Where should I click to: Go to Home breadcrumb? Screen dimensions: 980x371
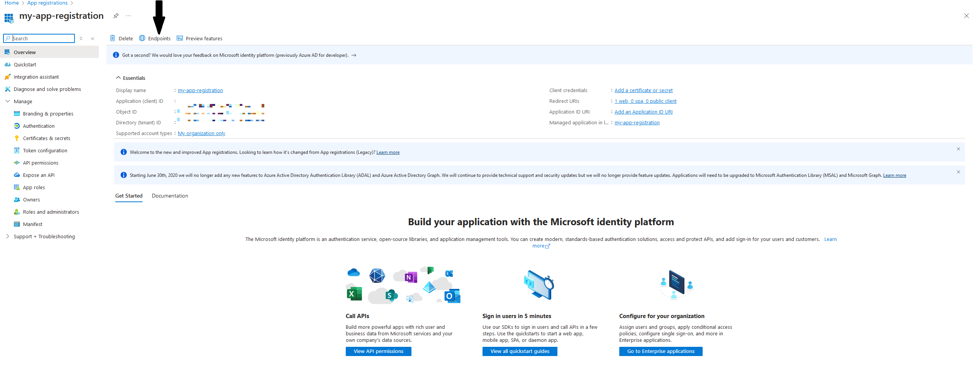click(x=12, y=3)
